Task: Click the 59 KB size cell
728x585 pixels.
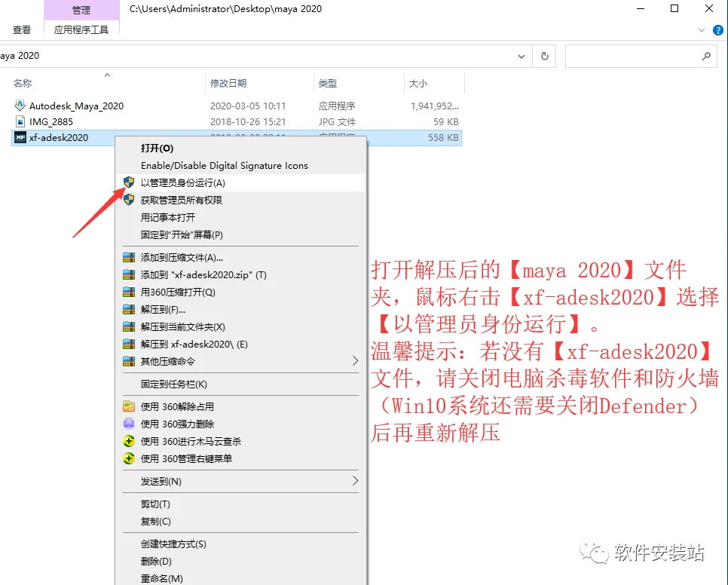Action: (x=446, y=121)
